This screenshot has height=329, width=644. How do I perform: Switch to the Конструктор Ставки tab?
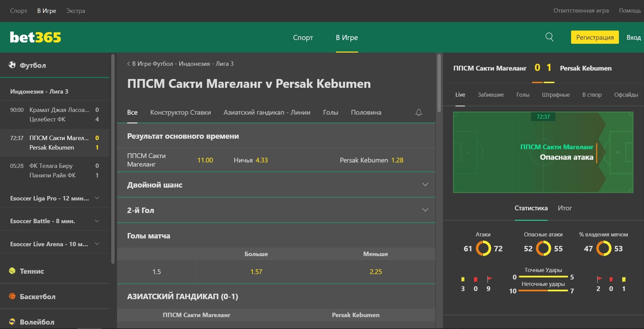180,112
